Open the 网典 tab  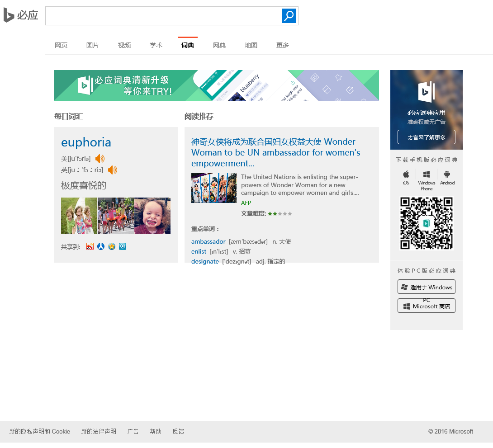pos(219,45)
